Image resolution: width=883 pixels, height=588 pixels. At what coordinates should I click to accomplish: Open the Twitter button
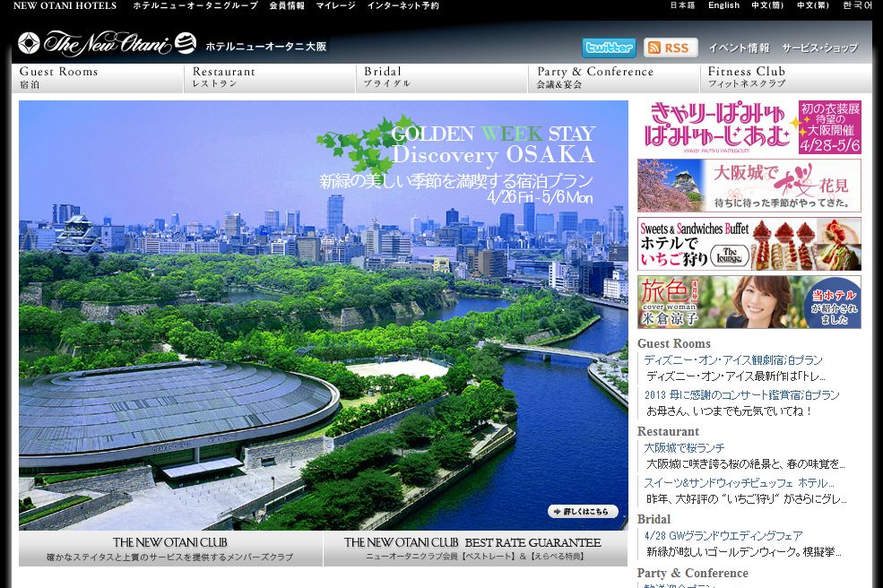[x=609, y=48]
